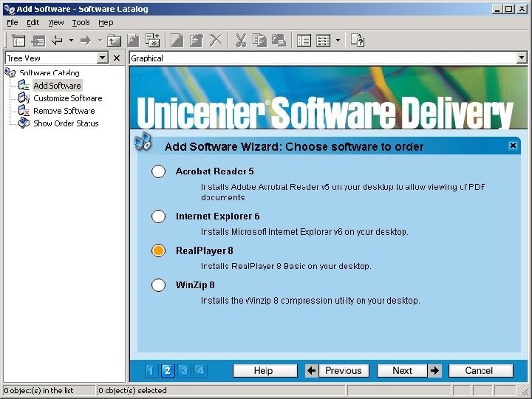532x399 pixels.
Task: Click the application icon in title bar
Action: (x=9, y=9)
